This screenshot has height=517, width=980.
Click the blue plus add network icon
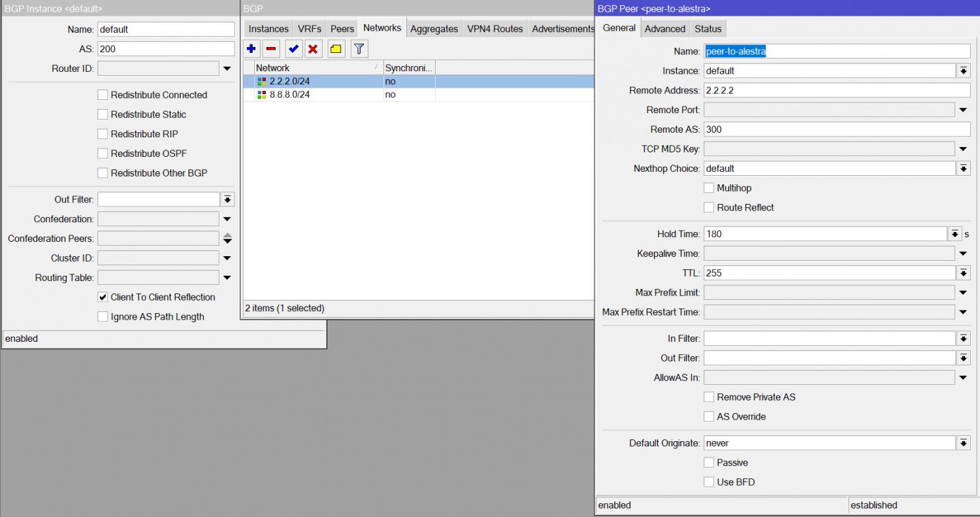251,49
